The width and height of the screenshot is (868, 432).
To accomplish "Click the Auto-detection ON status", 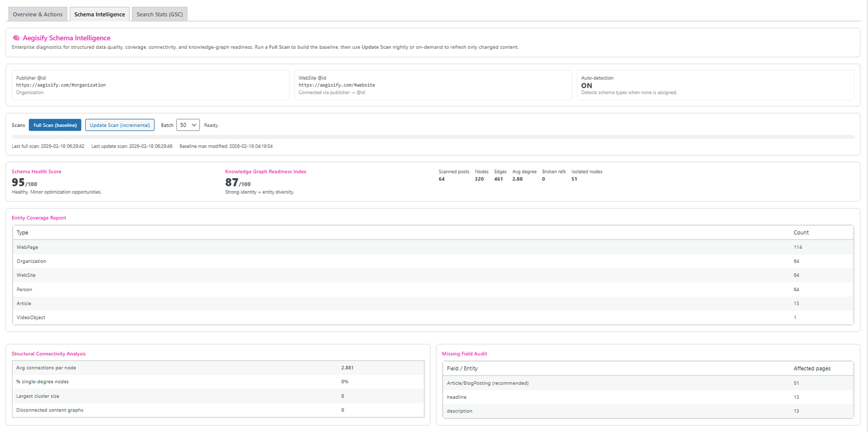I will point(586,86).
